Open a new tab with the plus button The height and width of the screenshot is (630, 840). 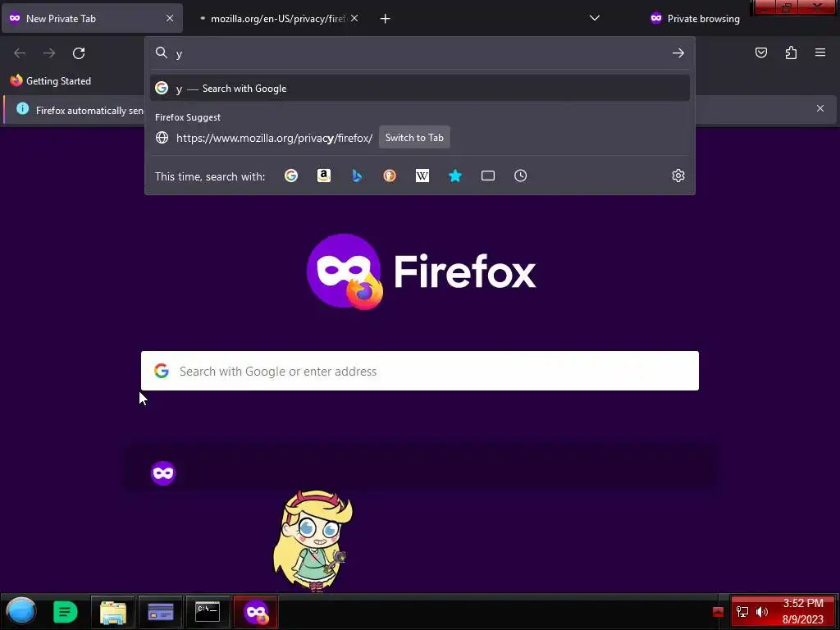point(386,19)
